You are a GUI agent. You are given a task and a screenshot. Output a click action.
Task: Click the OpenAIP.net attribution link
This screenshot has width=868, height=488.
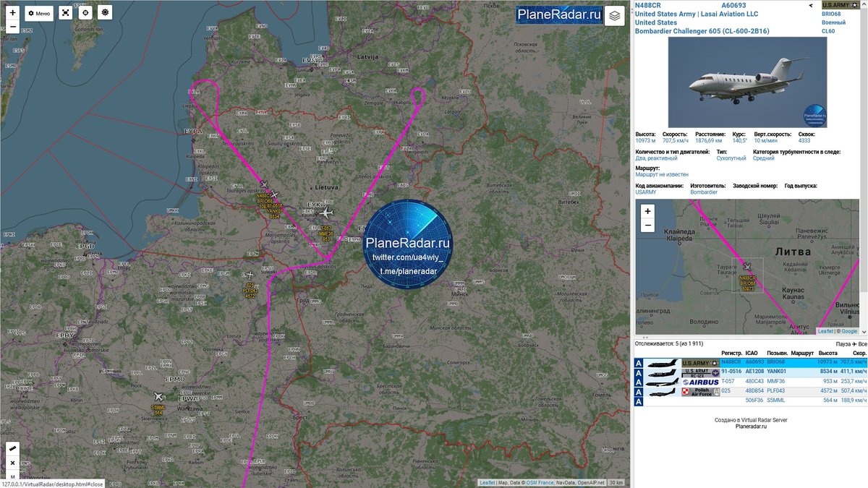coord(590,483)
